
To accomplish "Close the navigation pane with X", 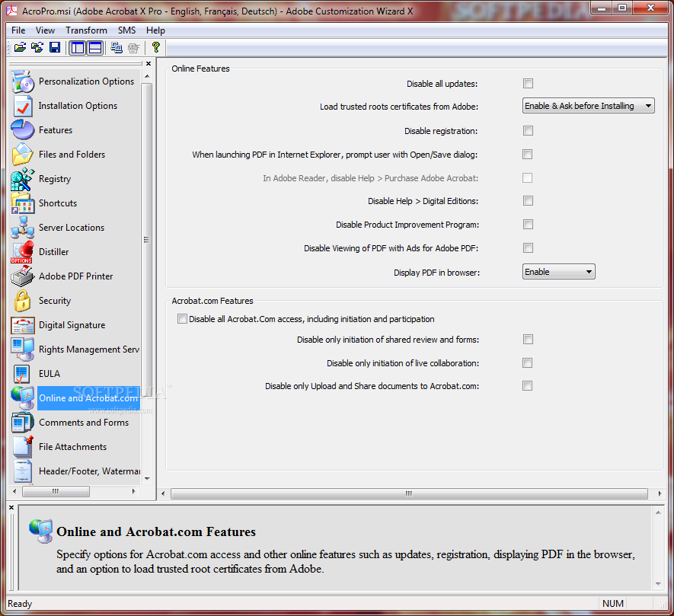I will tap(149, 64).
